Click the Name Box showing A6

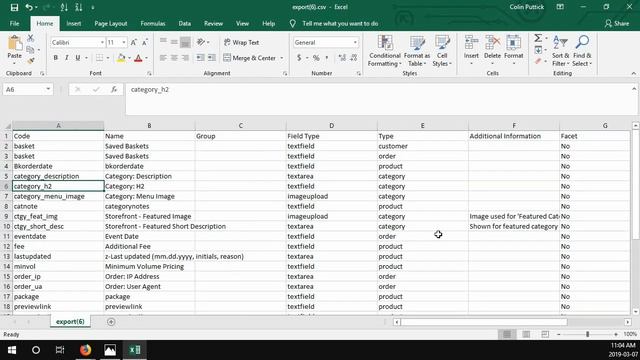27,89
